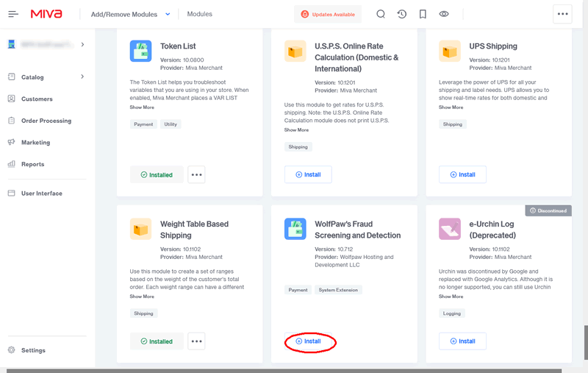
Task: Open the top-right three-dot menu
Action: click(562, 14)
